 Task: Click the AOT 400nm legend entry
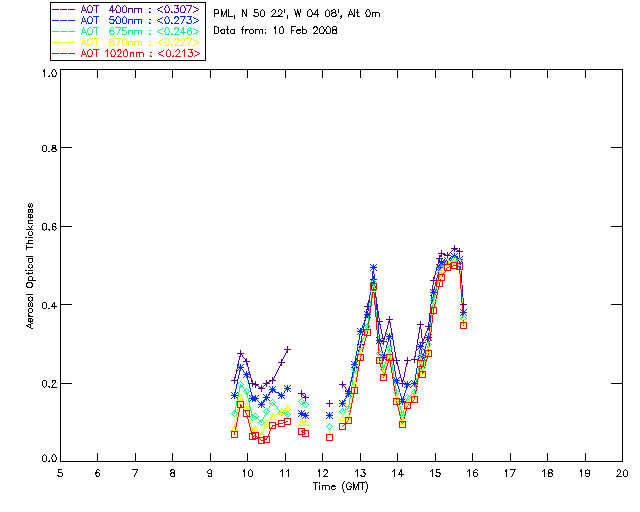tap(126, 9)
